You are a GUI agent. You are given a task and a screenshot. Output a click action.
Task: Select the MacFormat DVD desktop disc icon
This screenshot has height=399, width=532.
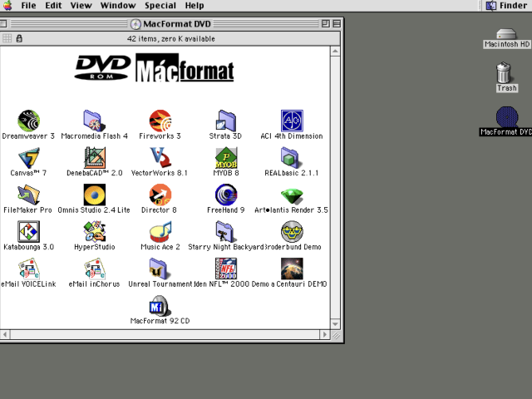click(x=507, y=116)
